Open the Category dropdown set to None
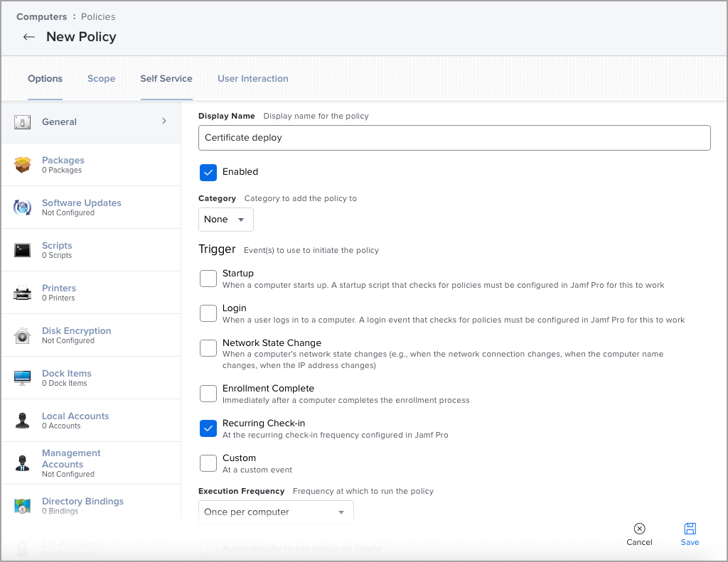The image size is (728, 562). click(x=225, y=220)
